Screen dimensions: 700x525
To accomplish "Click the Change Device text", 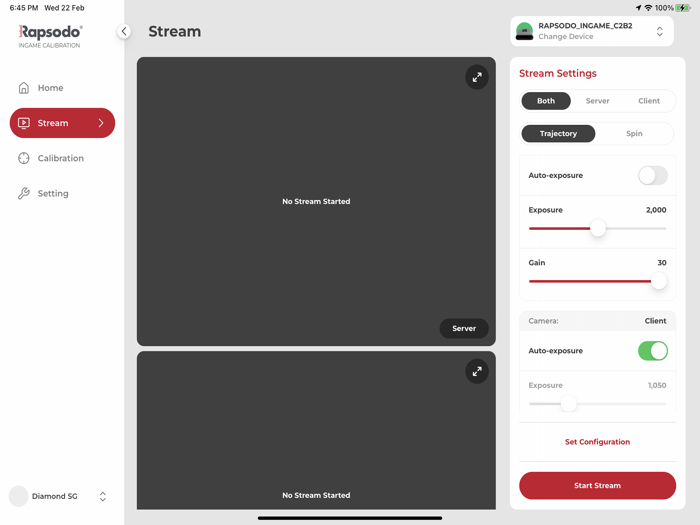I will point(566,37).
